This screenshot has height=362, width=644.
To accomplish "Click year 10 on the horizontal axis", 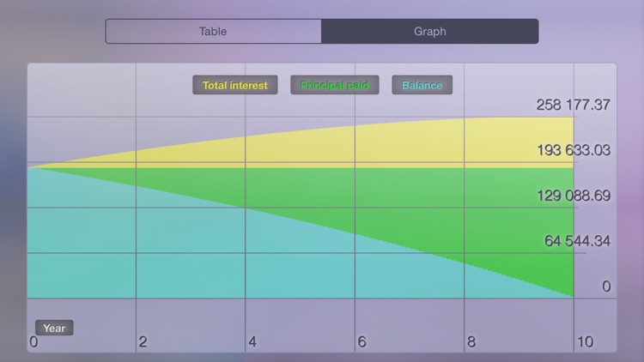I will point(586,342).
